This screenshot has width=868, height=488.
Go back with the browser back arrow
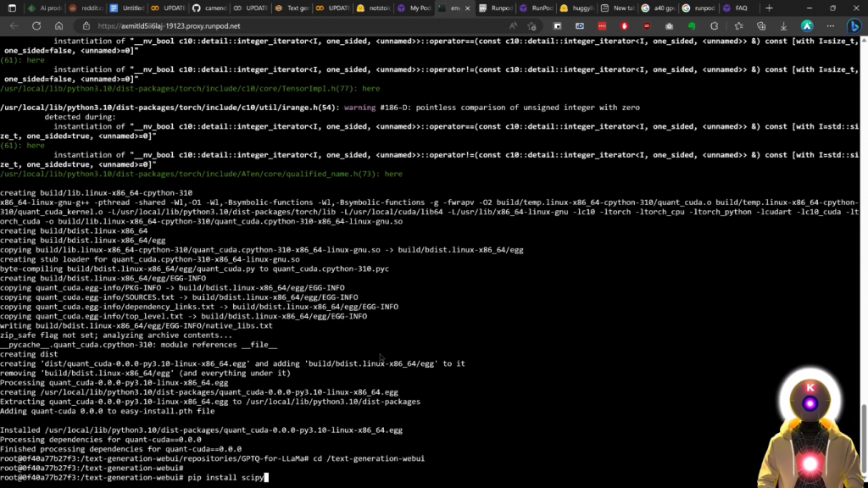click(14, 26)
